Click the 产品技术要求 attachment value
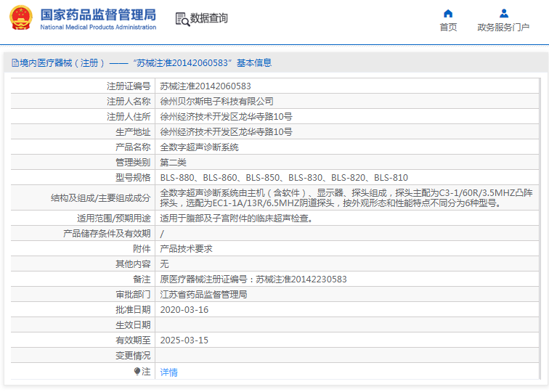549x392 pixels. pos(186,248)
